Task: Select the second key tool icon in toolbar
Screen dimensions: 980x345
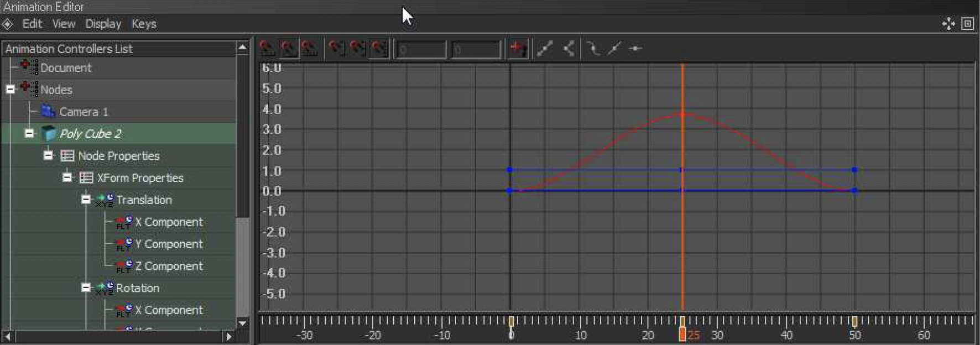Action: pyautogui.click(x=288, y=49)
